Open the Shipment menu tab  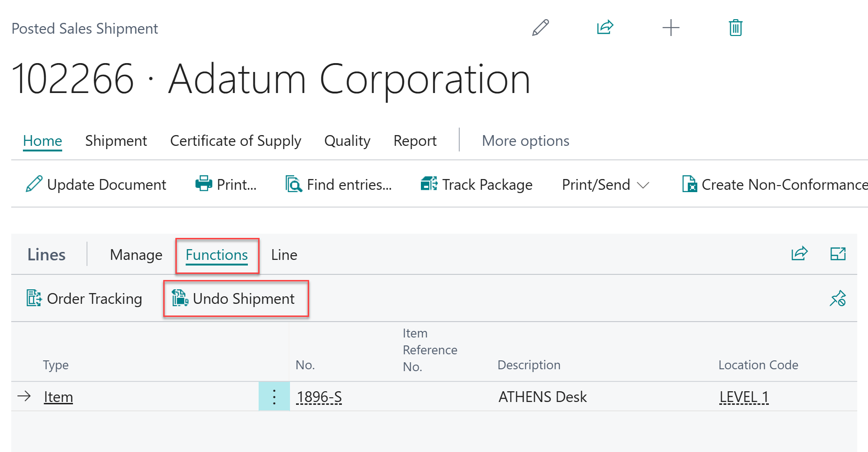click(116, 141)
